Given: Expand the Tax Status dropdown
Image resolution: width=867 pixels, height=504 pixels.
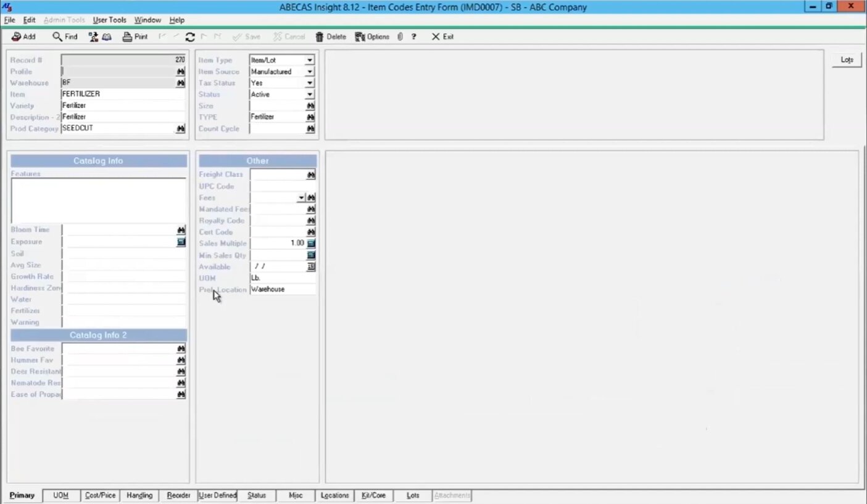Looking at the screenshot, I should coord(310,83).
